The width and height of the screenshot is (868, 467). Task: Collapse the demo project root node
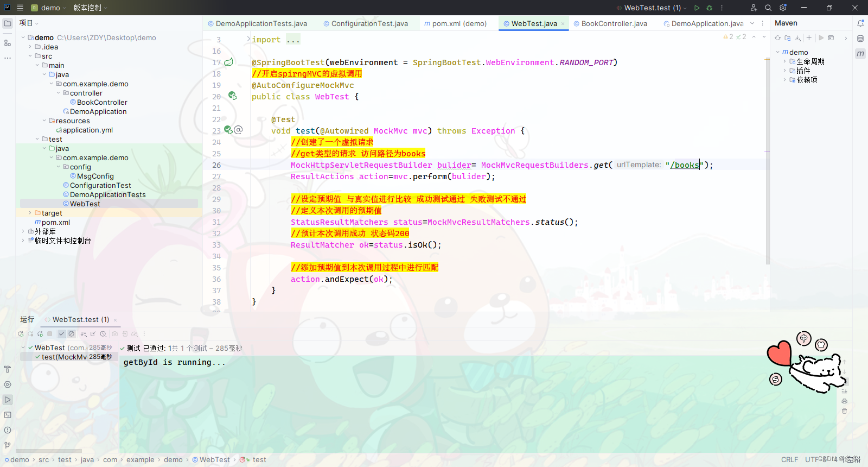[23, 37]
